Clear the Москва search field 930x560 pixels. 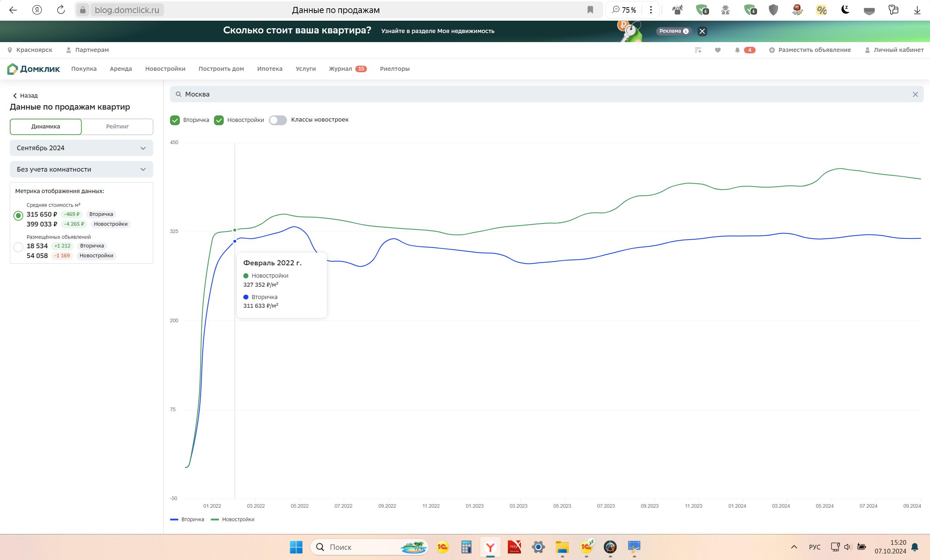pos(915,94)
